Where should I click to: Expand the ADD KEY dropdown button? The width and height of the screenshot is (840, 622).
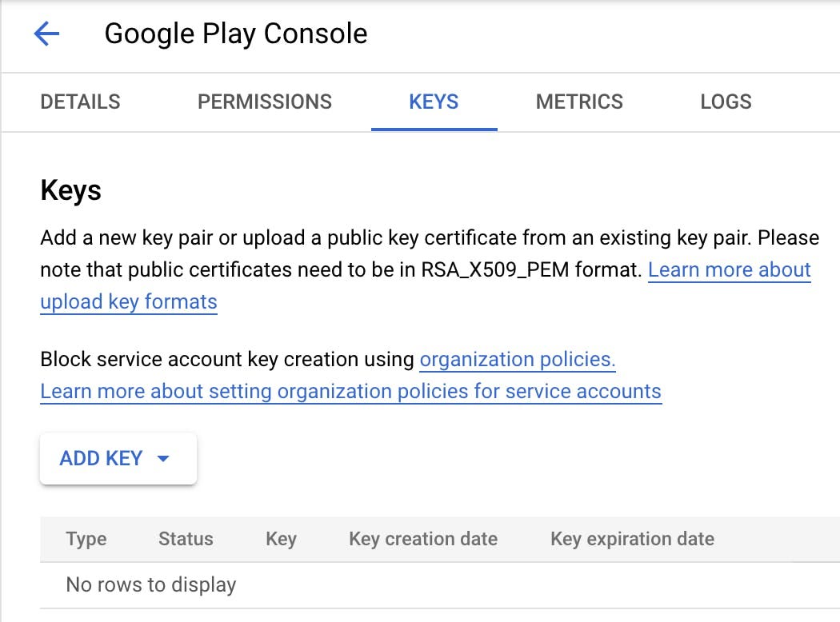(x=118, y=459)
